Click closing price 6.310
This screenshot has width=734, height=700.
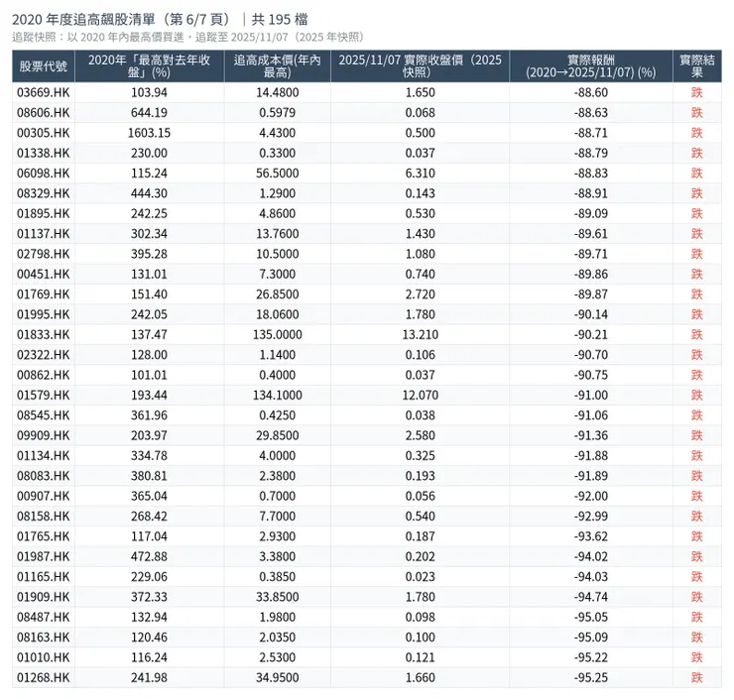tap(421, 174)
